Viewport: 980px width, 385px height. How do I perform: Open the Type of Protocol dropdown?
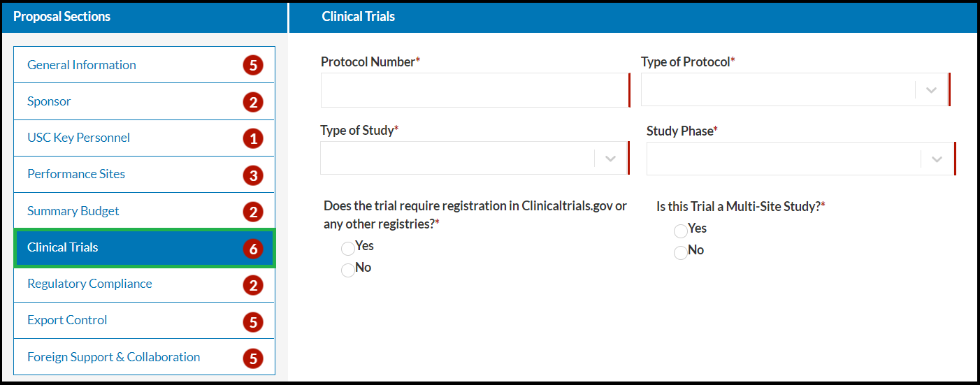pyautogui.click(x=794, y=90)
